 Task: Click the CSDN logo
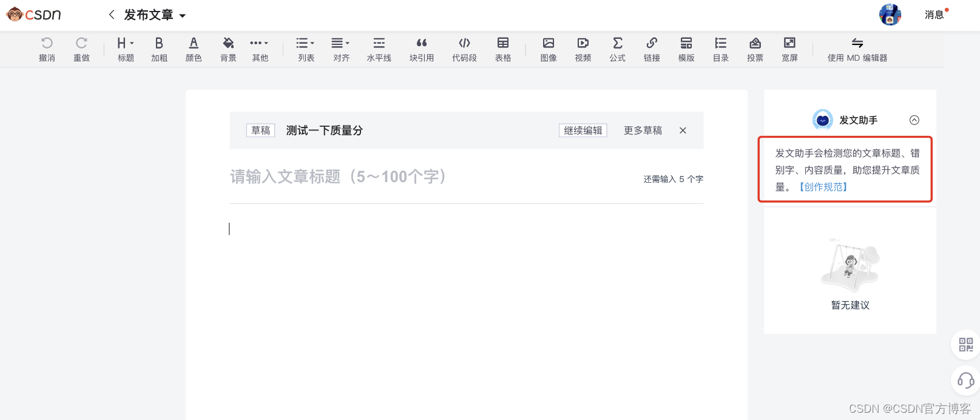(x=34, y=15)
